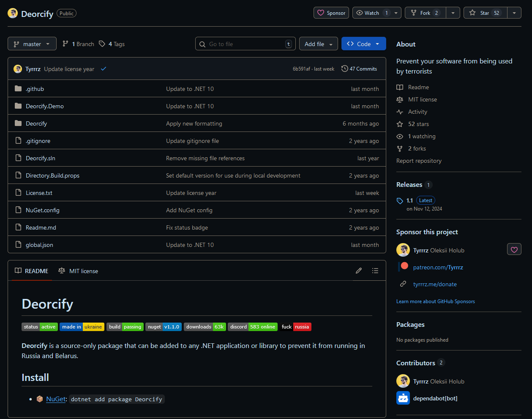The height and width of the screenshot is (419, 532).
Task: Open commit hash 6b591af
Action: coord(301,69)
